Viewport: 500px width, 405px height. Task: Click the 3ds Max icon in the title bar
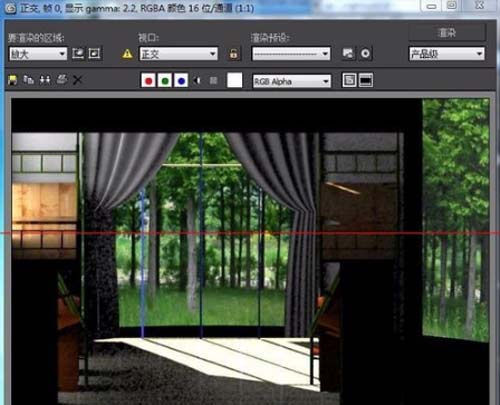[x=10, y=8]
